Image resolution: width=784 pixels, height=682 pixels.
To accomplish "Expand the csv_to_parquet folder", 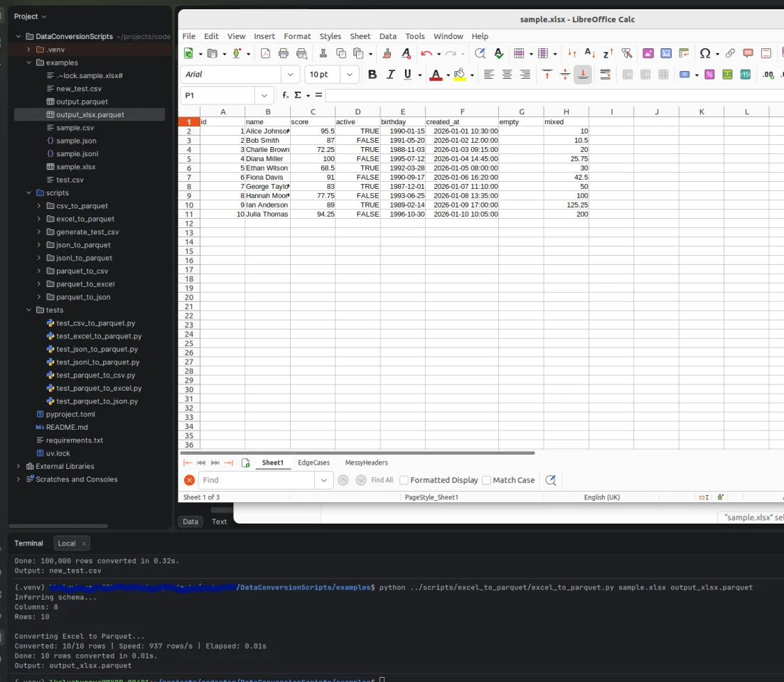I will tap(39, 206).
